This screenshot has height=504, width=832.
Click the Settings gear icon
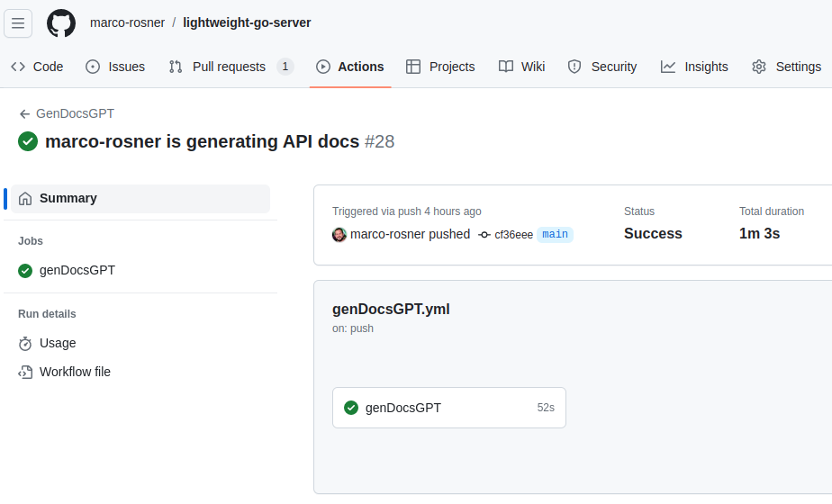coord(759,67)
